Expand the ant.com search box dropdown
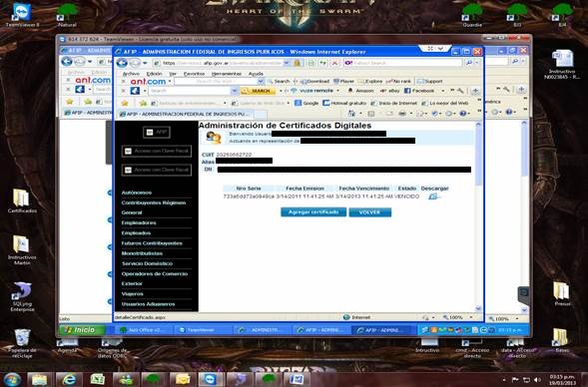588x387 pixels. [x=261, y=82]
